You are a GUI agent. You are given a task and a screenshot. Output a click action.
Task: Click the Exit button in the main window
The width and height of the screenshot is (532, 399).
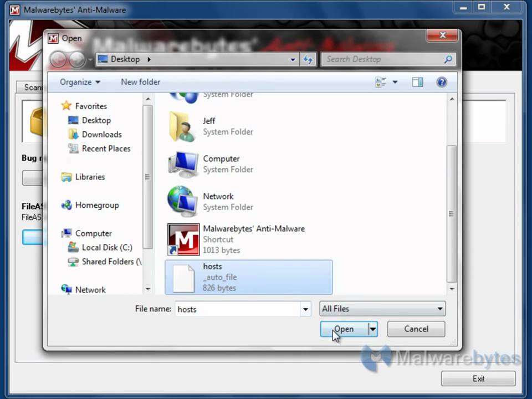pyautogui.click(x=478, y=378)
